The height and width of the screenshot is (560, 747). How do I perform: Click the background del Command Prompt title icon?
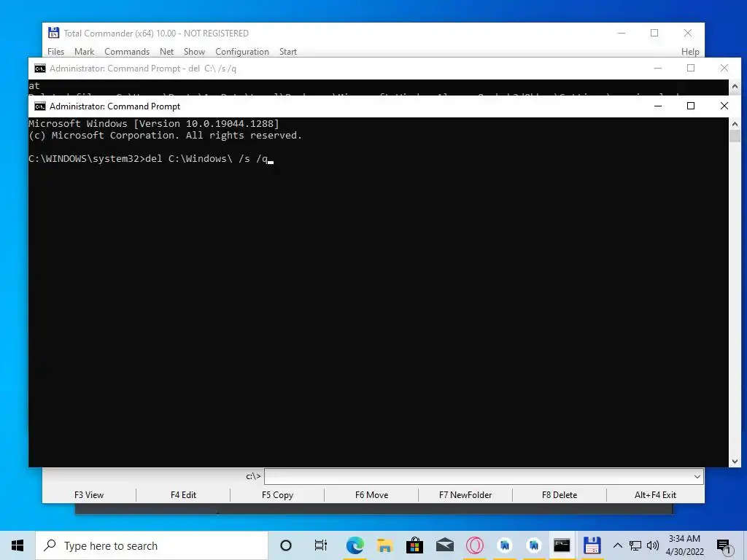(x=40, y=69)
